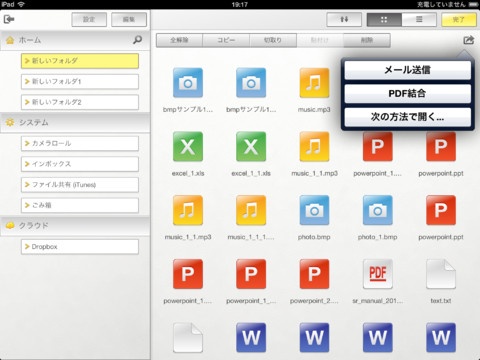Choose 次の方法で開く... from the popup
Image resolution: width=480 pixels, height=360 pixels.
(407, 117)
